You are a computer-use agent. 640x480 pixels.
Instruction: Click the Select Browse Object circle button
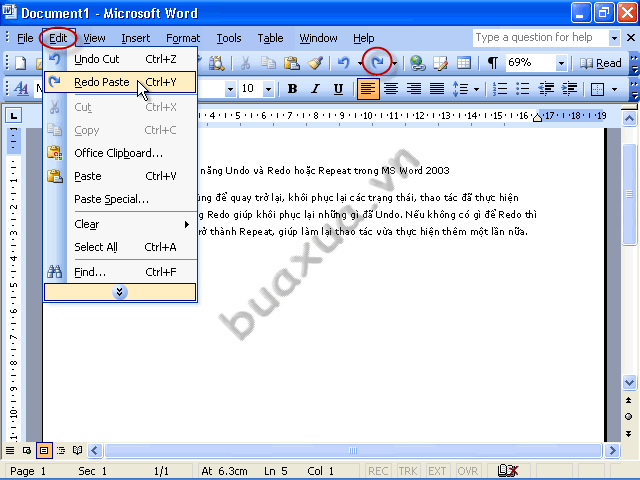(629, 417)
